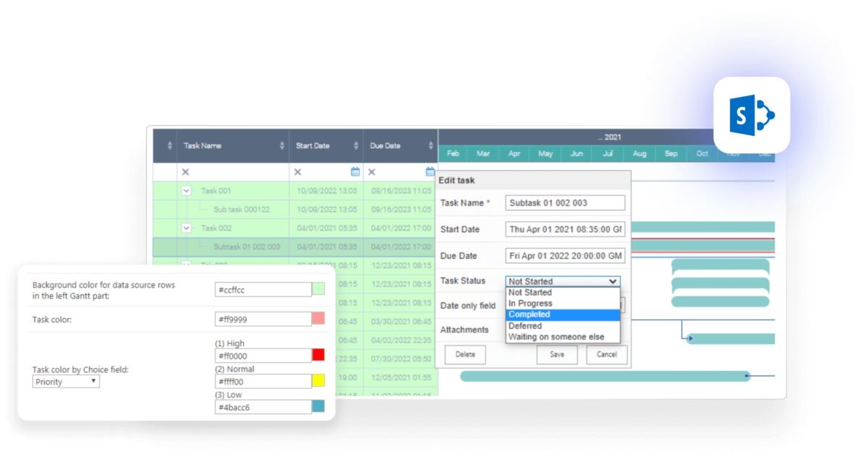Save the edited task
Image resolution: width=868 pixels, height=462 pixels.
(x=557, y=354)
